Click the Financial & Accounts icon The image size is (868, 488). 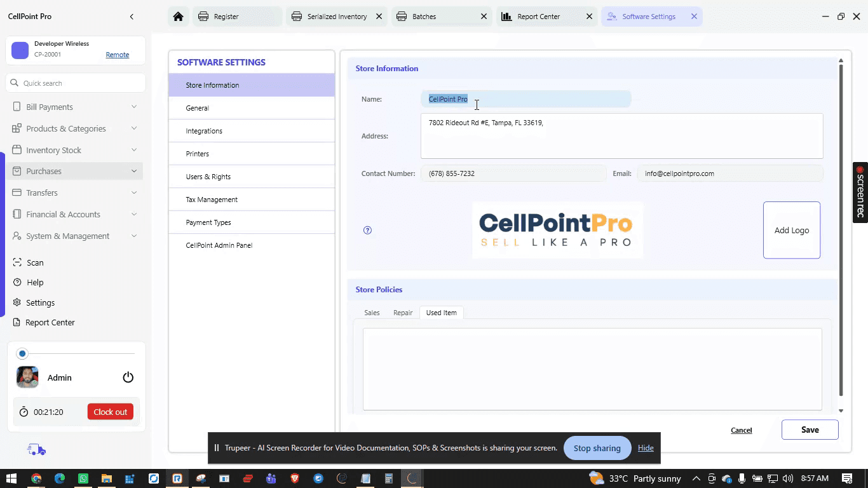(x=17, y=214)
